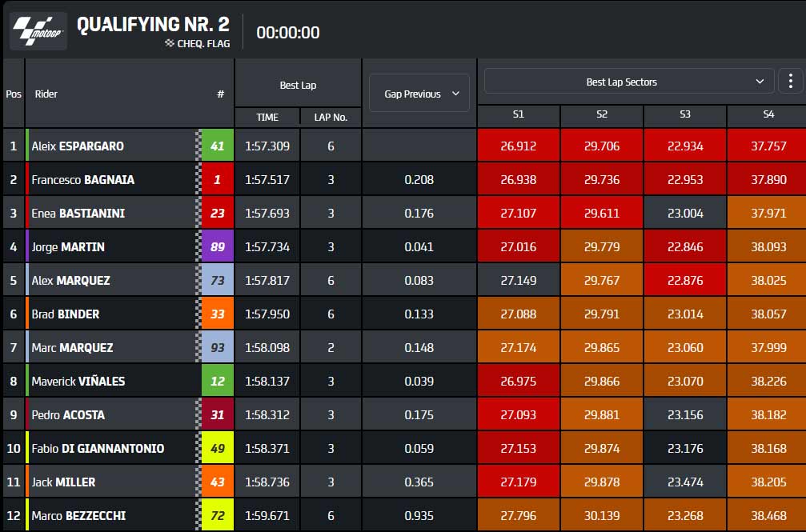Open the three-dot options menu
The height and width of the screenshot is (532, 806).
791,82
